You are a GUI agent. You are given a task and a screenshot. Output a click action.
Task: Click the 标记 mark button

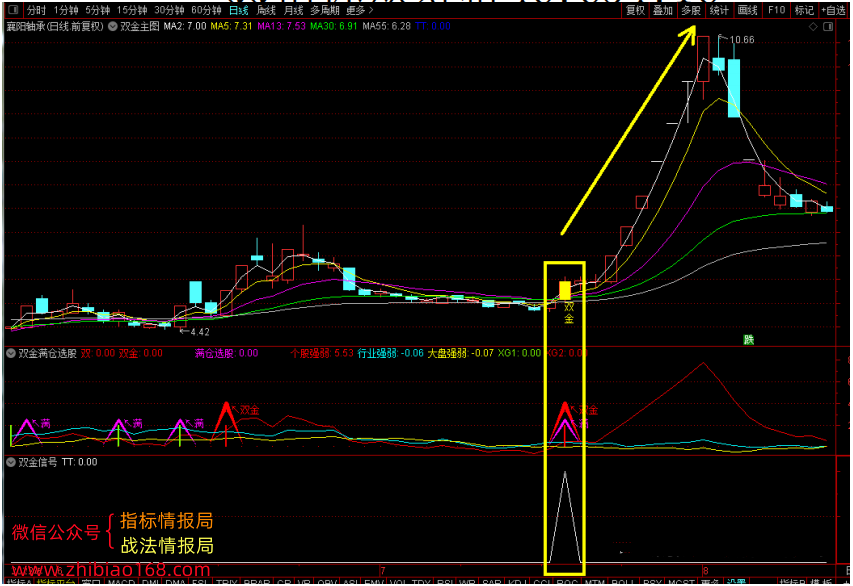pos(804,10)
